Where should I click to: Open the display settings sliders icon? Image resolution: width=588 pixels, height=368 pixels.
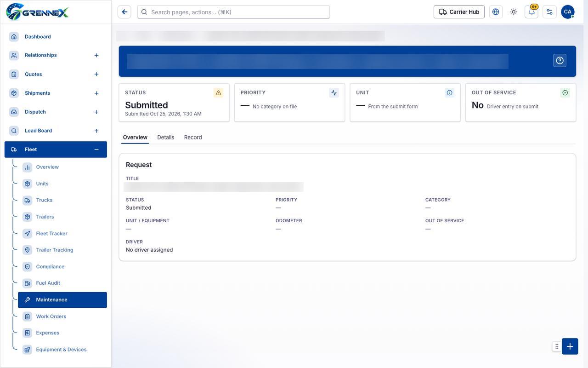pyautogui.click(x=549, y=12)
